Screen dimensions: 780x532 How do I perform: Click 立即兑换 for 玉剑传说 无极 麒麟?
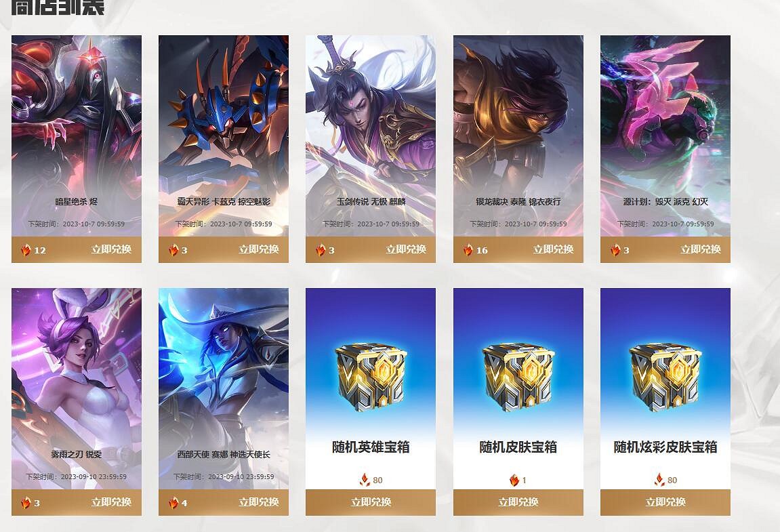(x=406, y=249)
